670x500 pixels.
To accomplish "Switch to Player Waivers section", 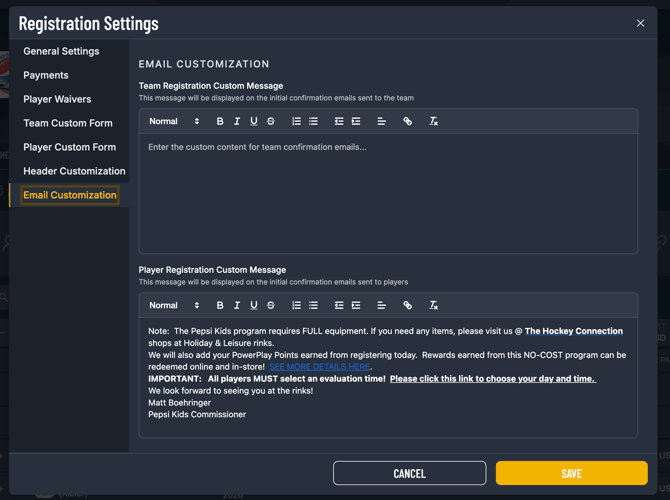I will click(57, 99).
